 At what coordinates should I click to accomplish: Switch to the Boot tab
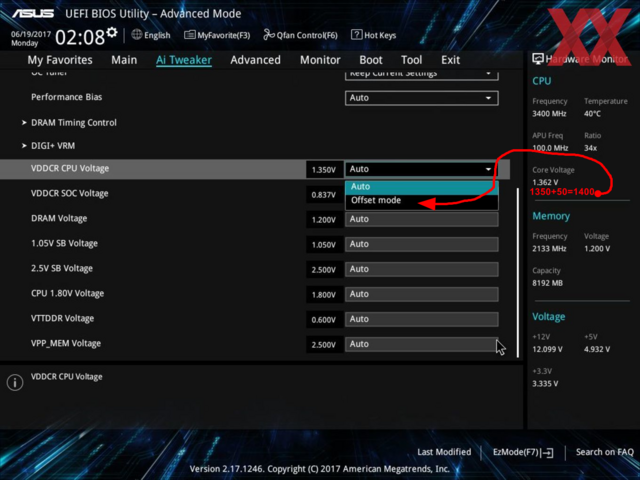tap(371, 60)
